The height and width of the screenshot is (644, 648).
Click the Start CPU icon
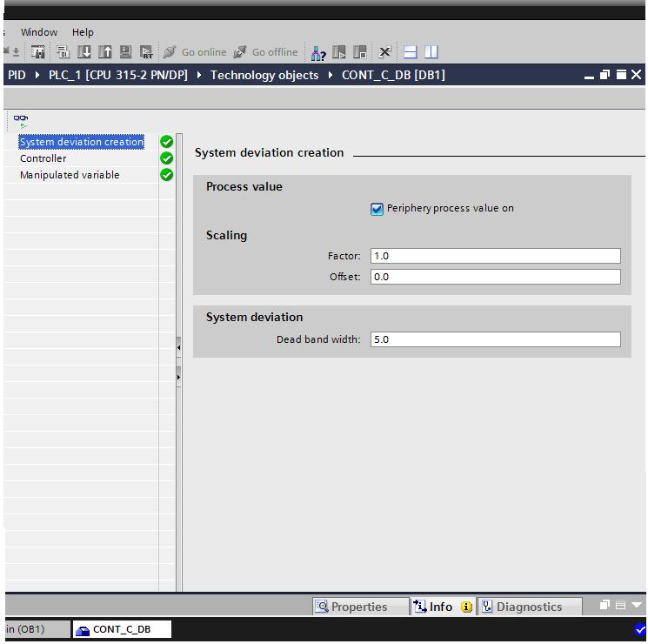(339, 52)
